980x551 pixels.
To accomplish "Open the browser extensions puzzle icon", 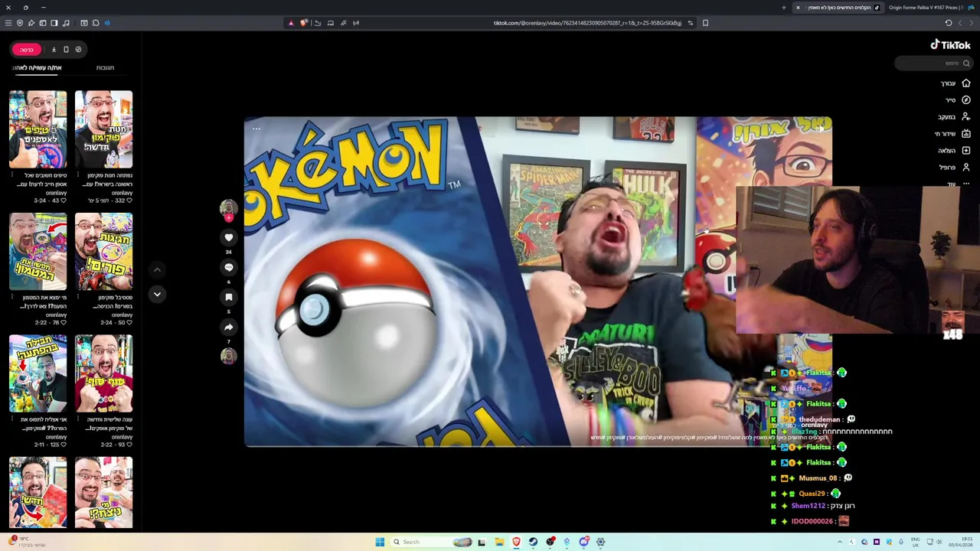I will pos(96,23).
